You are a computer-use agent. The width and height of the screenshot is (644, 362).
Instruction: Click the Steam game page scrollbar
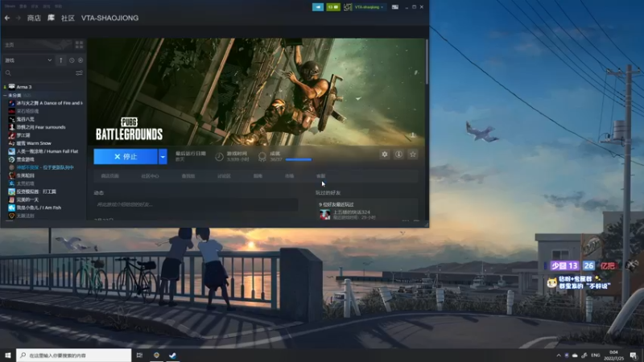(x=427, y=62)
